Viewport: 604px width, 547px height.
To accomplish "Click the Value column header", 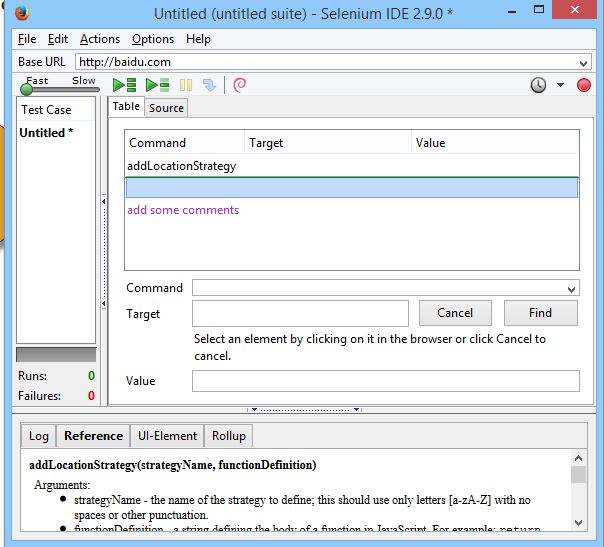I will point(495,143).
